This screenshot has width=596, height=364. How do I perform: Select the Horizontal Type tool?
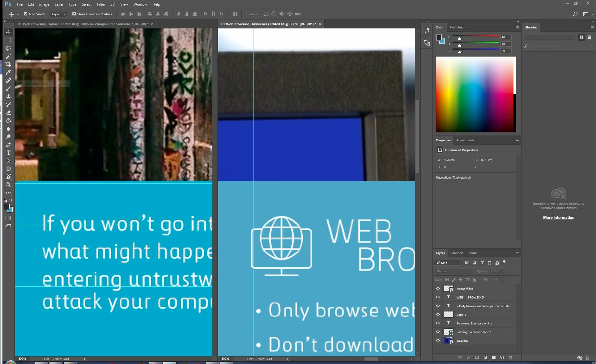point(8,153)
